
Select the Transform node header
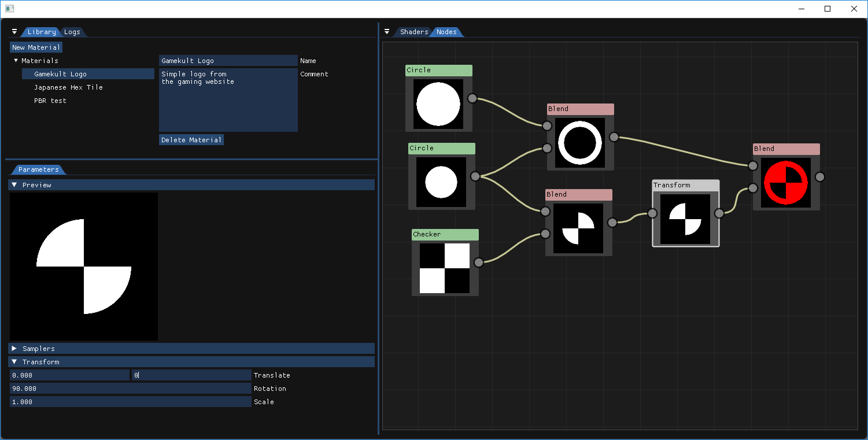click(x=686, y=186)
